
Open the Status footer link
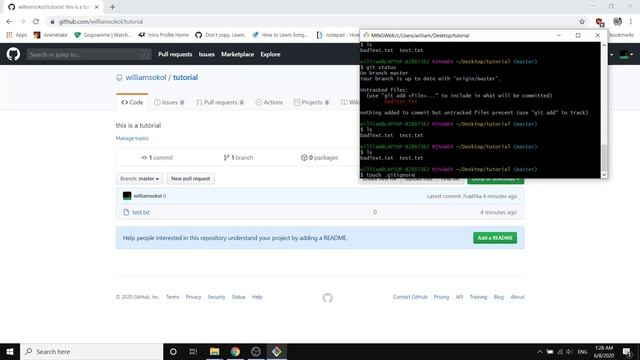[238, 297]
